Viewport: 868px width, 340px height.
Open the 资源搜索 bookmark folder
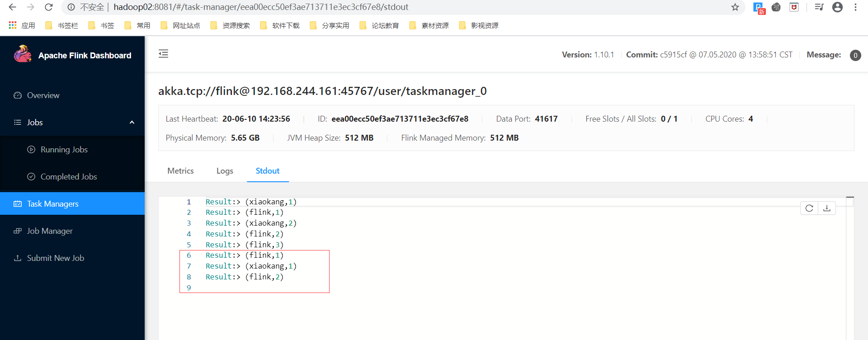click(x=230, y=25)
